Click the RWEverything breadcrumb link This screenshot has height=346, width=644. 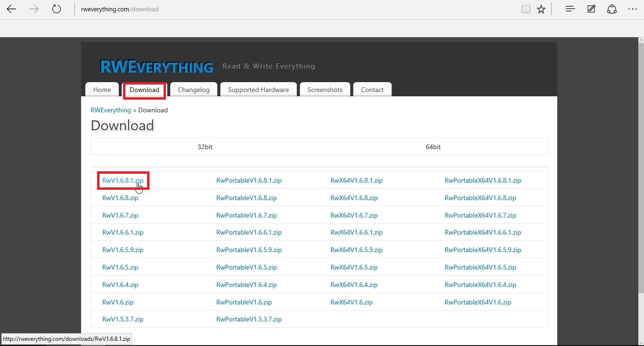point(111,110)
